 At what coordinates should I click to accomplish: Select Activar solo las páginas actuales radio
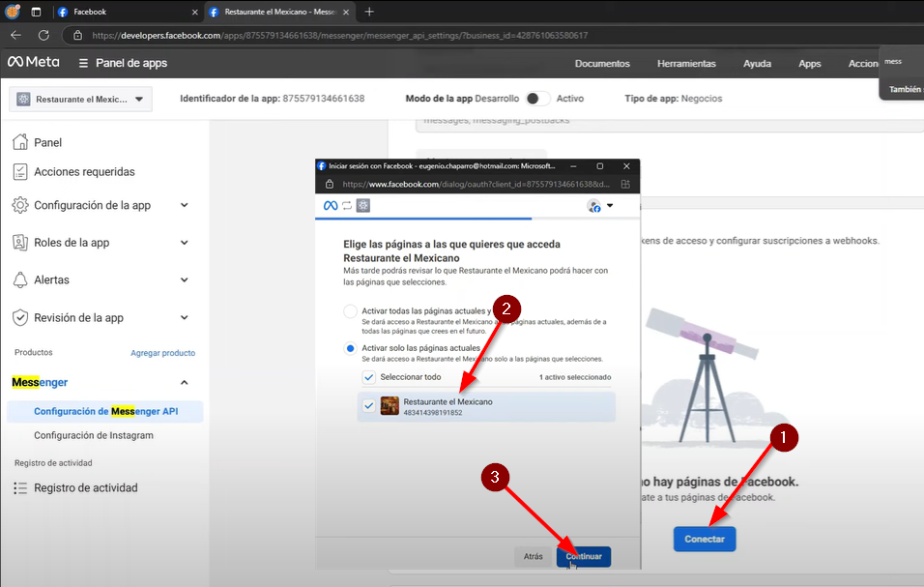(x=350, y=348)
